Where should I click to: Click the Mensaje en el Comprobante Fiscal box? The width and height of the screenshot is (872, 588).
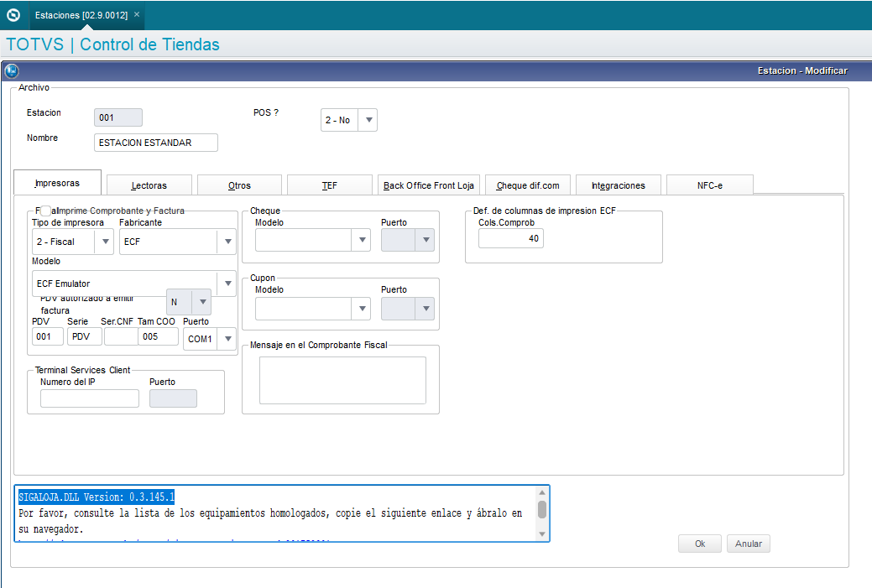342,380
